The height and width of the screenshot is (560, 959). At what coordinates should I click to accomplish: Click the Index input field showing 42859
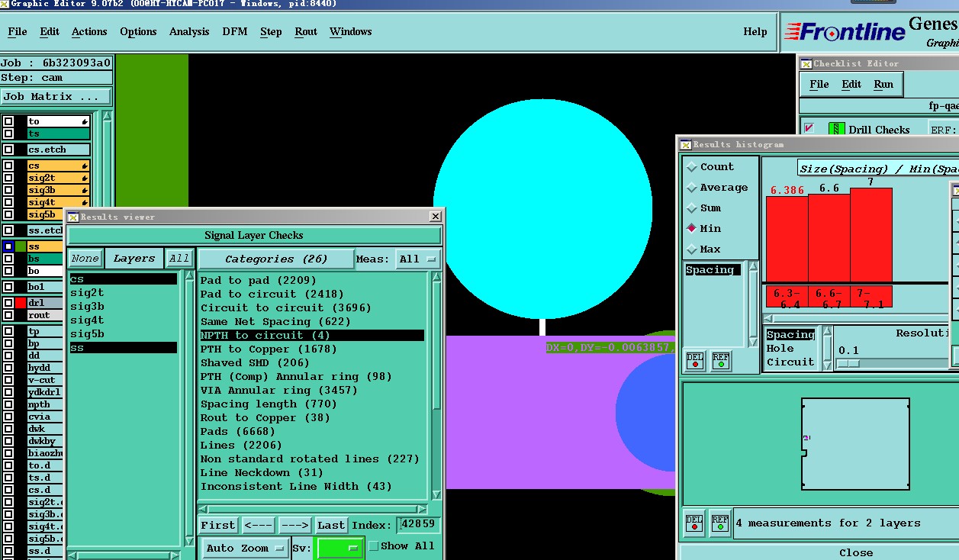418,524
